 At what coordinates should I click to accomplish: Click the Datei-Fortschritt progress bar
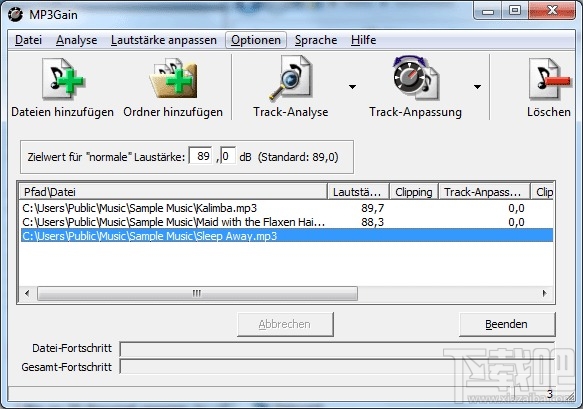337,349
